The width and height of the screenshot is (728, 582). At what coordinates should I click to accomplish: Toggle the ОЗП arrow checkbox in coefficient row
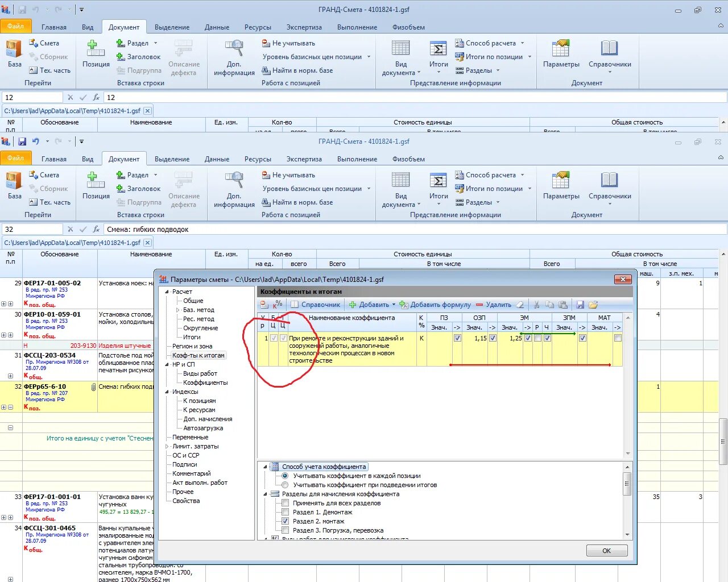(x=493, y=338)
